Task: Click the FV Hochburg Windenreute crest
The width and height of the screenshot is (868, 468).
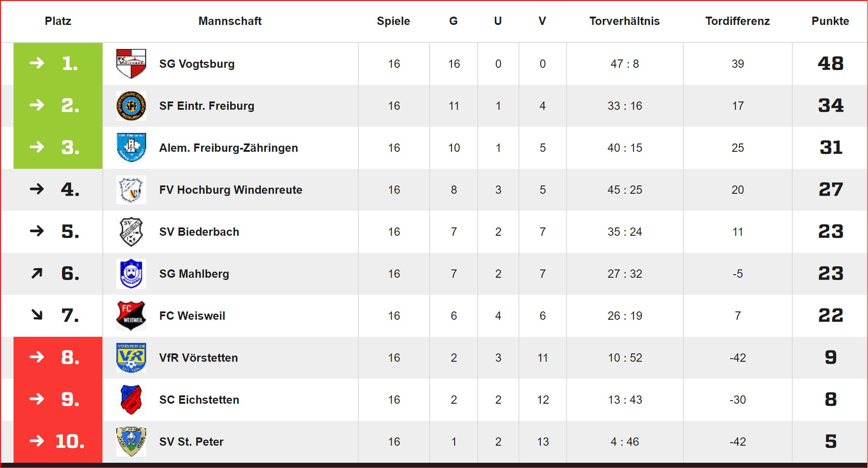Action: tap(131, 190)
